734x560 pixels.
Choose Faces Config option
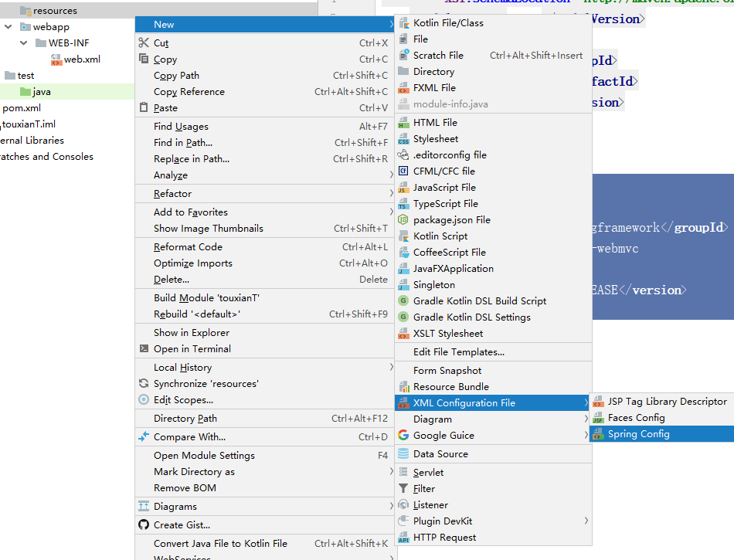tap(662, 417)
